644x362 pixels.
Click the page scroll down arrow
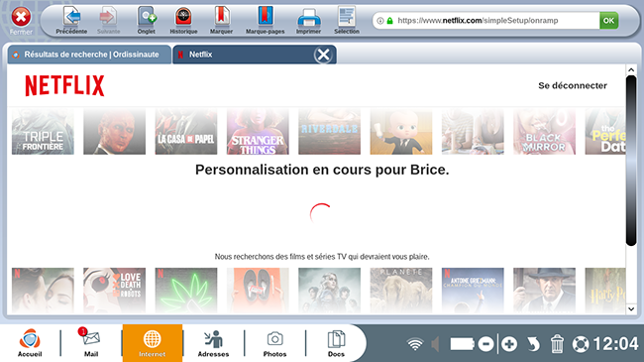click(x=631, y=308)
